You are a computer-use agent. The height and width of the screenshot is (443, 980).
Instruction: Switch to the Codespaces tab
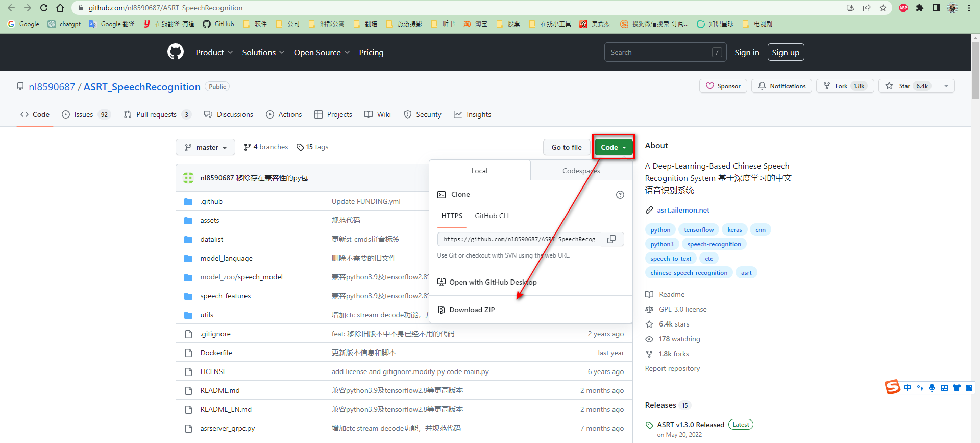[x=581, y=171]
